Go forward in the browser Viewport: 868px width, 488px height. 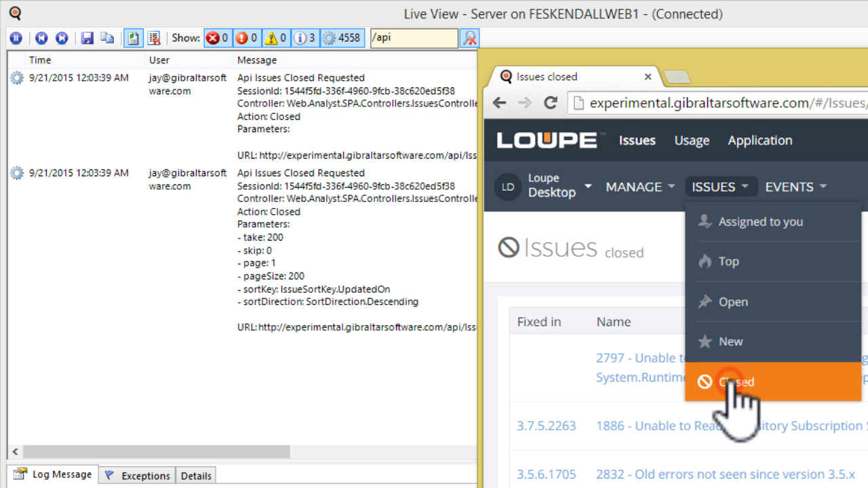coord(525,103)
